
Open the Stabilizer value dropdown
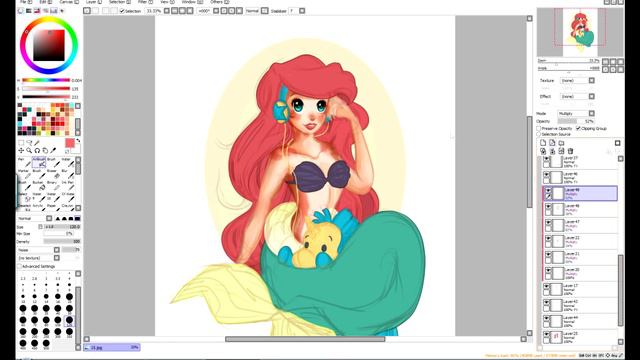coord(297,11)
